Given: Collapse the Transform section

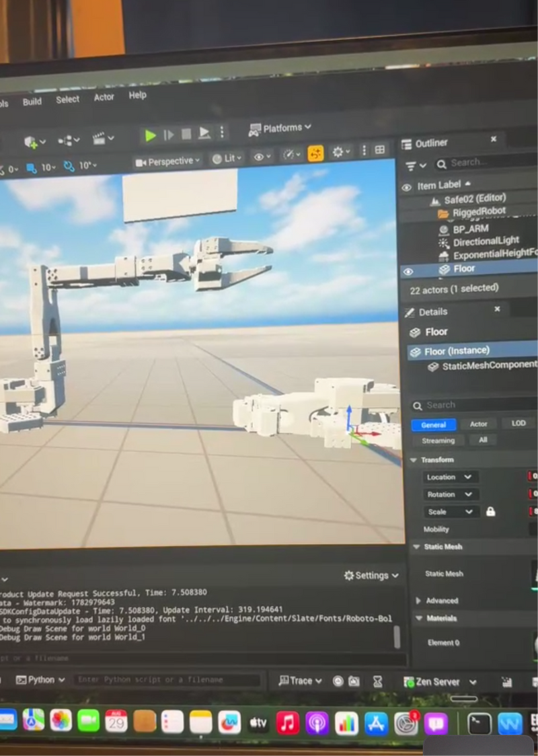Looking at the screenshot, I should pos(413,460).
